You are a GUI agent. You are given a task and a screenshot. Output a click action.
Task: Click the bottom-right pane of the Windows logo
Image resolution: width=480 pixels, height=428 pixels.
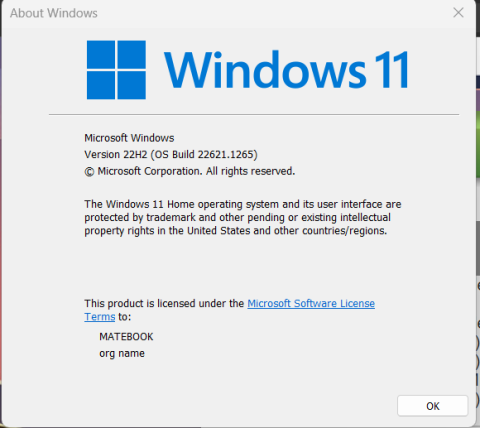pyautogui.click(x=132, y=85)
